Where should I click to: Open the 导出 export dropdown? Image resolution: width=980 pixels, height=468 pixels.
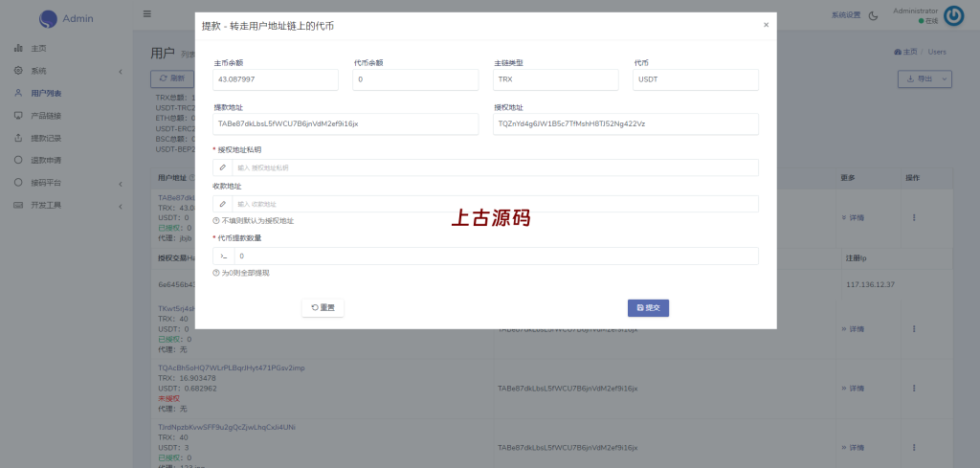point(924,78)
